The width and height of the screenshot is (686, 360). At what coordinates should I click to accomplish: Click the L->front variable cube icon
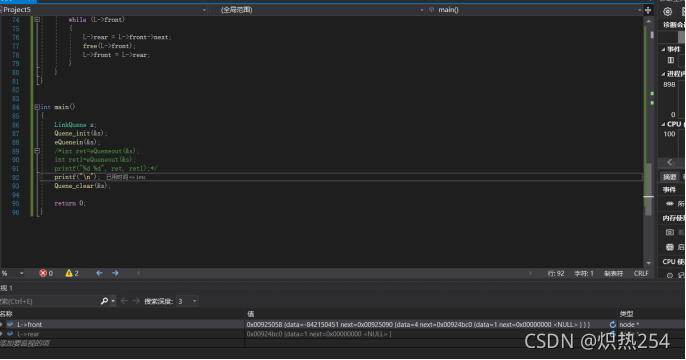[x=10, y=325]
